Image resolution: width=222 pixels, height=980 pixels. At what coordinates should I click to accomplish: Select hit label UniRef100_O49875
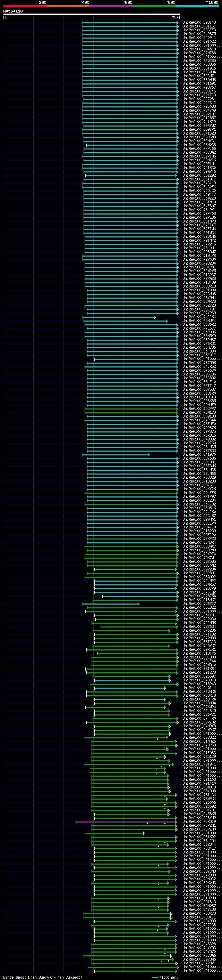[x=199, y=34]
